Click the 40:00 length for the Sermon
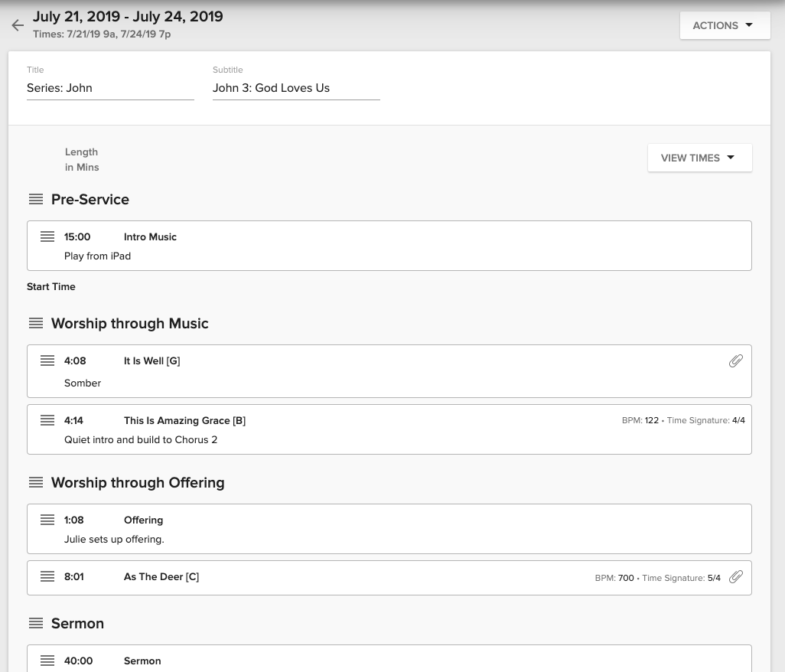This screenshot has height=672, width=785. [78, 660]
